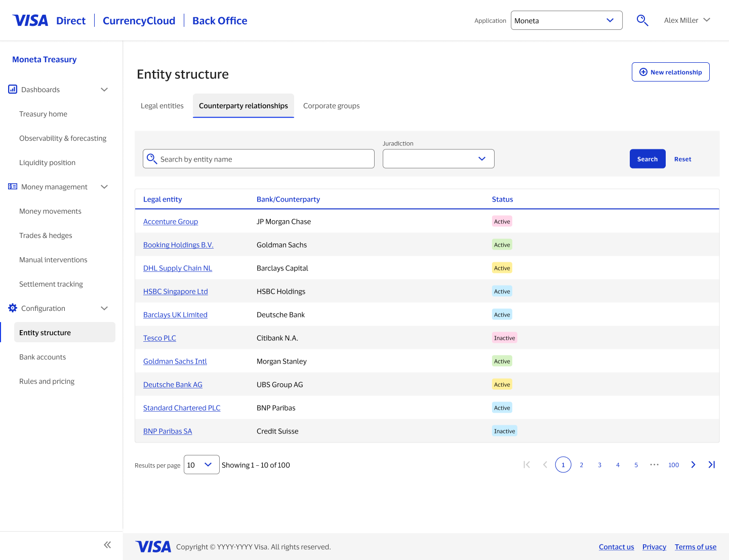Open the Application Moneta dropdown
Image resolution: width=729 pixels, height=560 pixels.
(566, 20)
